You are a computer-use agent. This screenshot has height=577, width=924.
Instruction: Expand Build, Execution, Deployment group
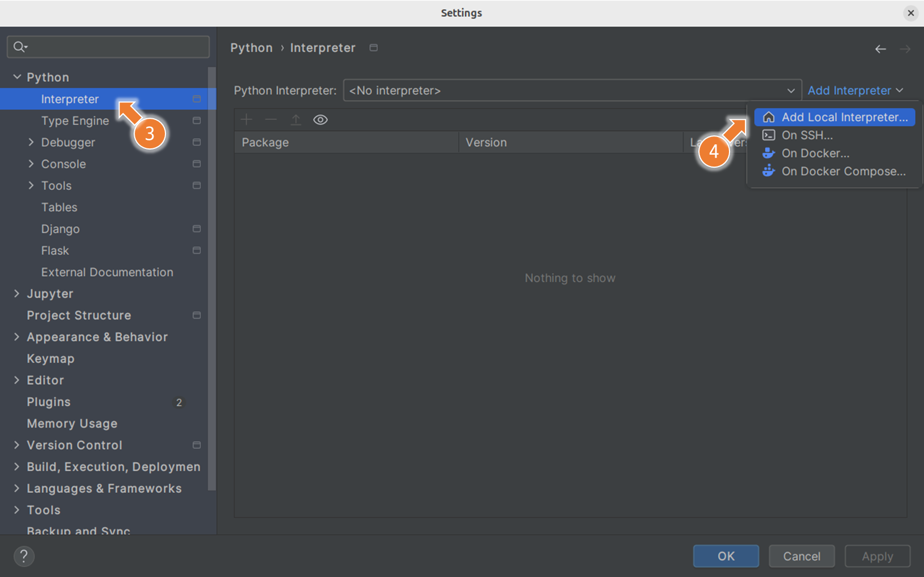pos(17,467)
